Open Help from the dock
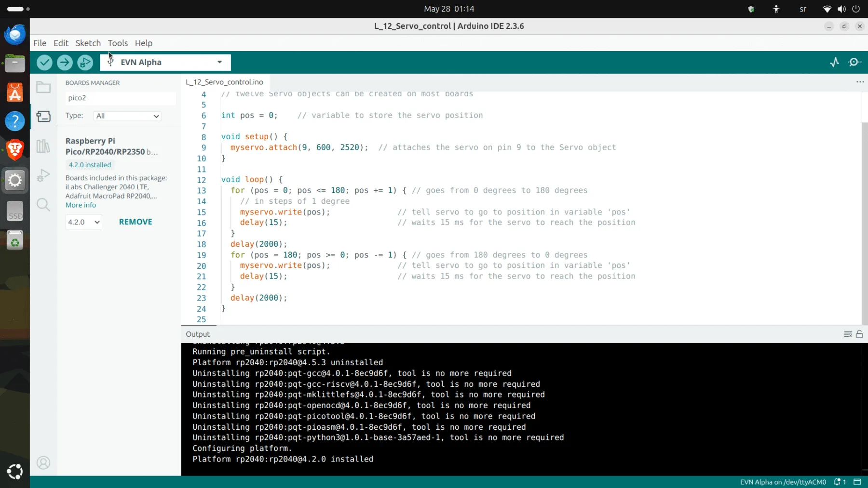The width and height of the screenshot is (868, 488). (x=15, y=121)
